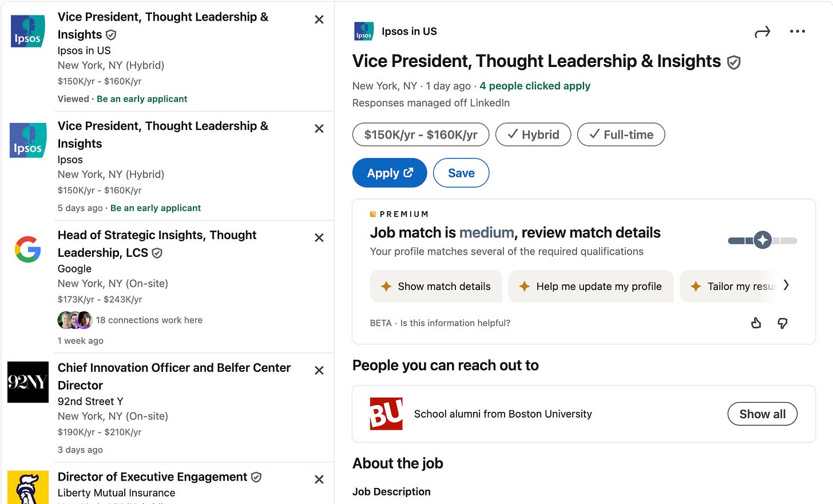This screenshot has height=504, width=833.
Task: Click Help me update my profile
Action: 590,286
